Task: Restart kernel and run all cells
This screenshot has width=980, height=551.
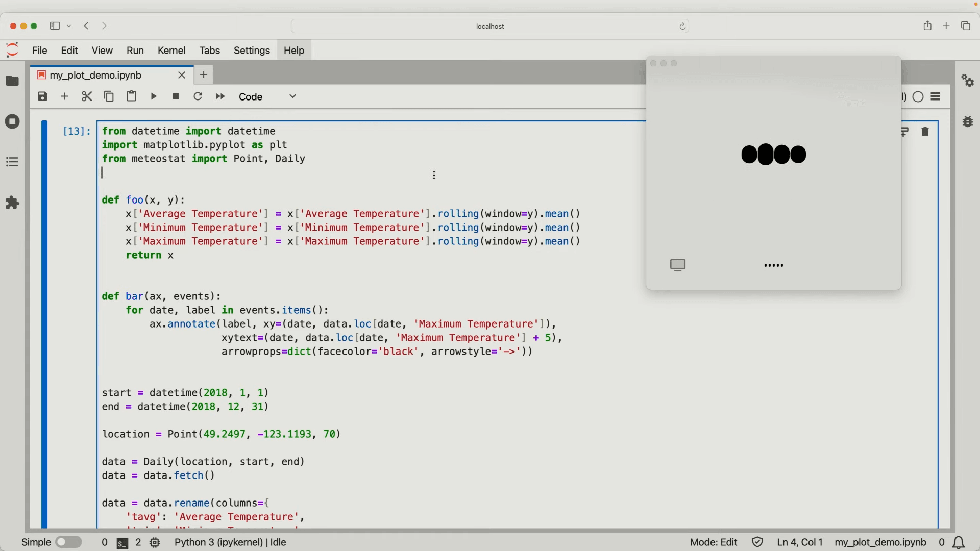Action: click(220, 96)
